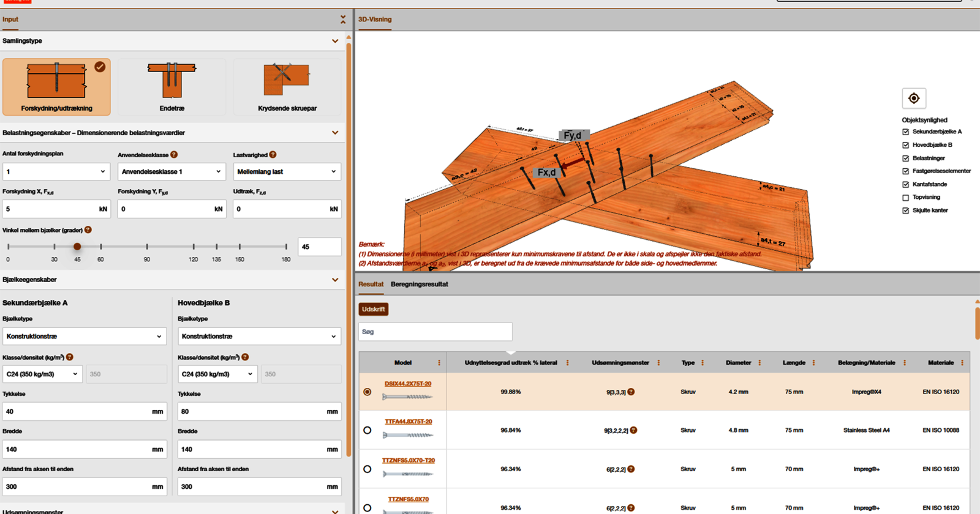Toggle Fastgørelseselementer visibility checkbox

pyautogui.click(x=906, y=171)
